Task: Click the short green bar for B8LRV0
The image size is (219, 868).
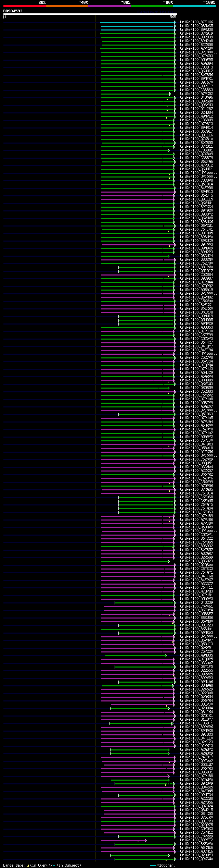Action: coord(147,267)
